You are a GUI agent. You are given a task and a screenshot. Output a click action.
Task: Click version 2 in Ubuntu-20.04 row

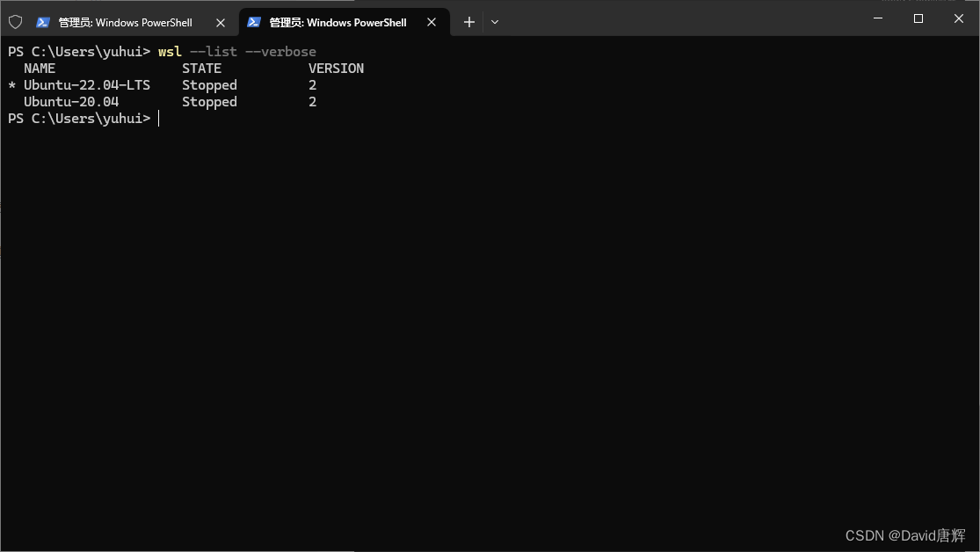click(313, 102)
